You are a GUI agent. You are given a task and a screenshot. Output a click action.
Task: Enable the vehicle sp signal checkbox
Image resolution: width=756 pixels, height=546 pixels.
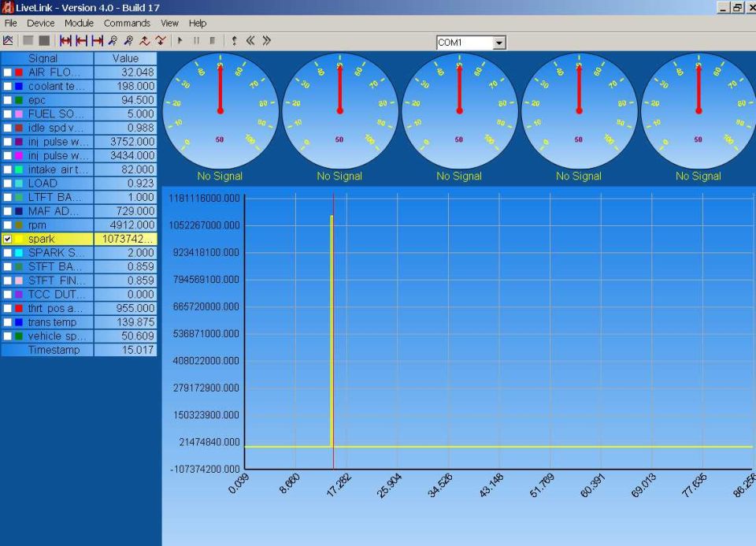coord(8,336)
